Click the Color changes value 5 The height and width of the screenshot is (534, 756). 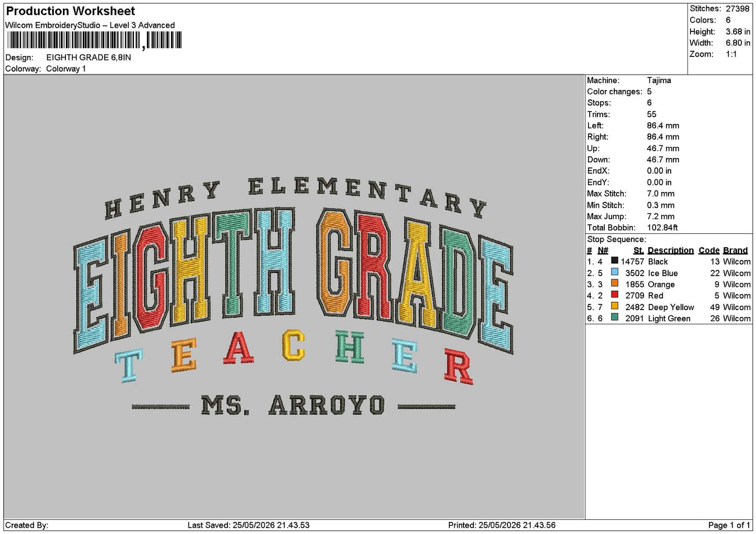(649, 92)
